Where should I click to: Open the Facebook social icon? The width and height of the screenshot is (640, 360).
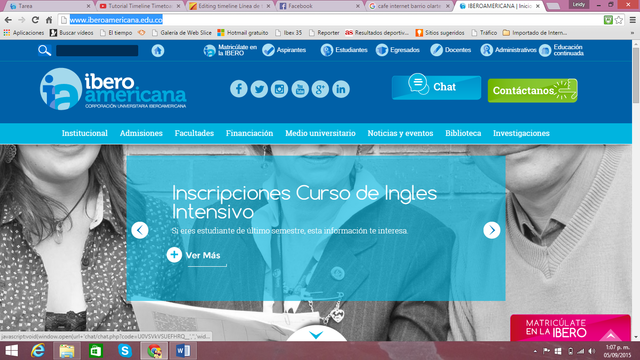click(x=239, y=89)
